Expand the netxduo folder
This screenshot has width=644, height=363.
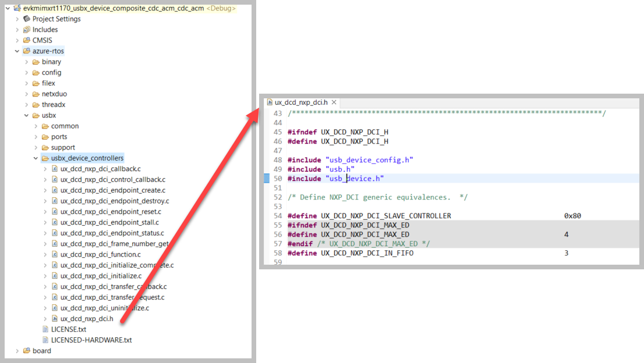click(x=26, y=94)
